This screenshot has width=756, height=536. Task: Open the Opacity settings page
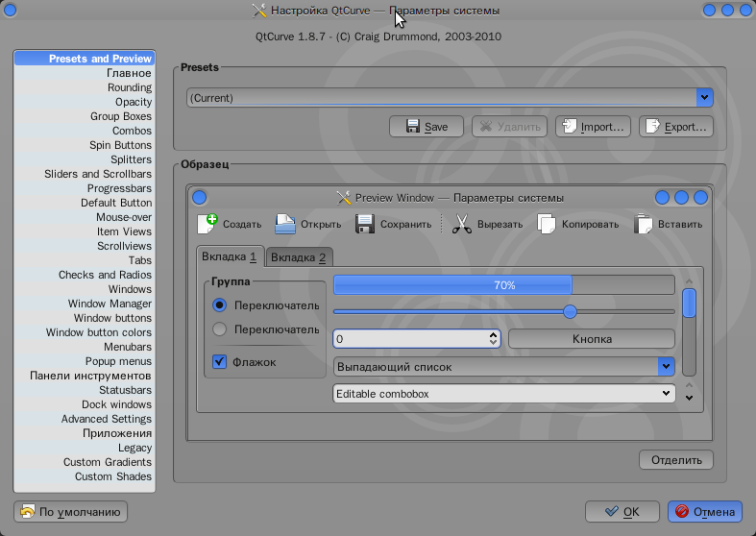tap(85, 102)
